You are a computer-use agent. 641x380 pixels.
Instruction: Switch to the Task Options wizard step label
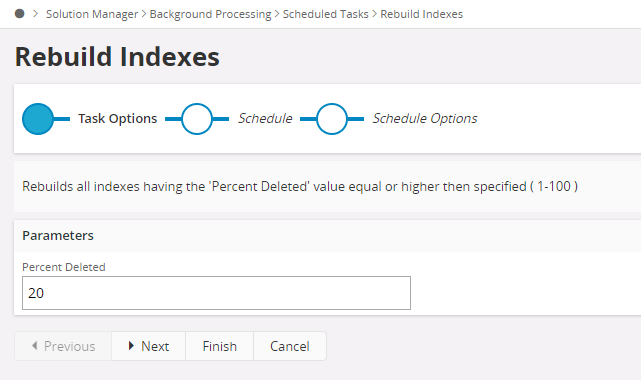point(117,118)
